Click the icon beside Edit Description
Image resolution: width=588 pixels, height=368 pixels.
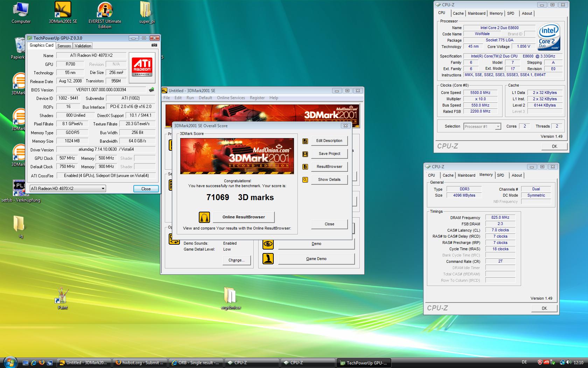tap(305, 141)
